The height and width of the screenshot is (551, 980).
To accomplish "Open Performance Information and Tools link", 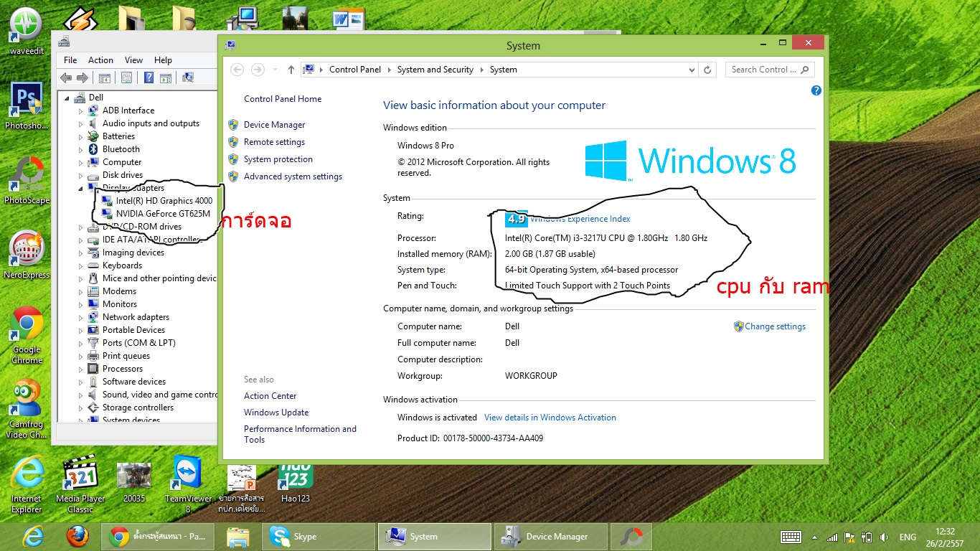I will pyautogui.click(x=300, y=434).
